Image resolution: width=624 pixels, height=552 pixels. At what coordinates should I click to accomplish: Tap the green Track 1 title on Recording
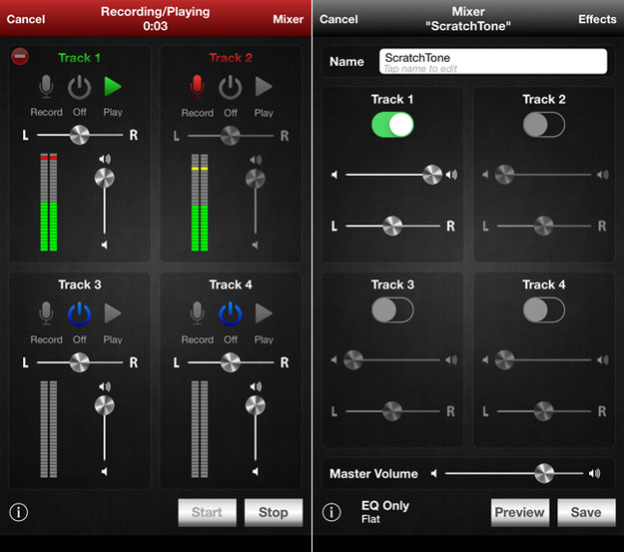(x=79, y=58)
